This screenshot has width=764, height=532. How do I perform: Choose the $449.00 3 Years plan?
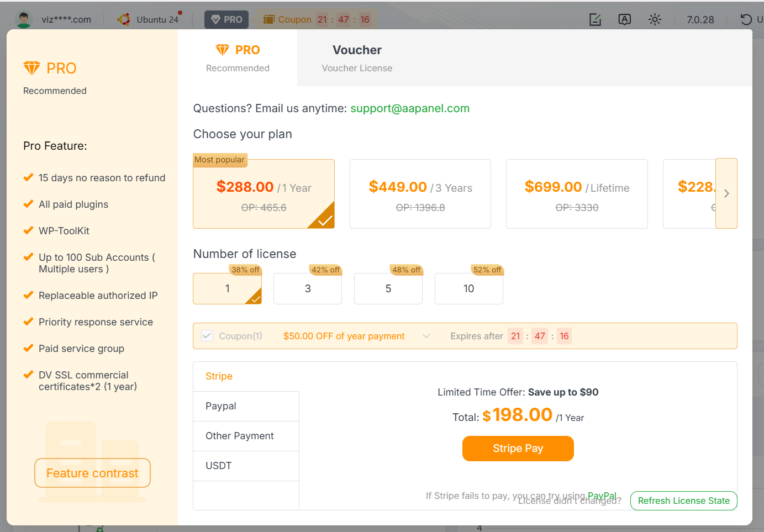tap(420, 194)
